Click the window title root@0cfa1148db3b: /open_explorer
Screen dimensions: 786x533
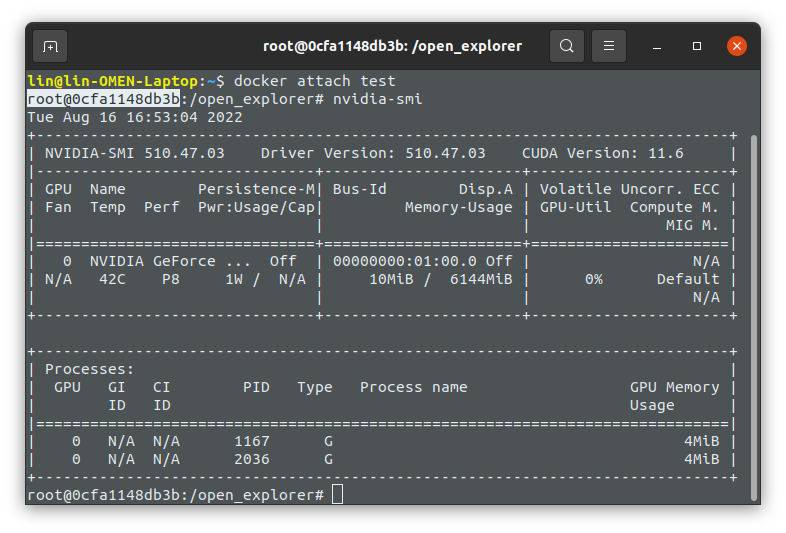(392, 46)
